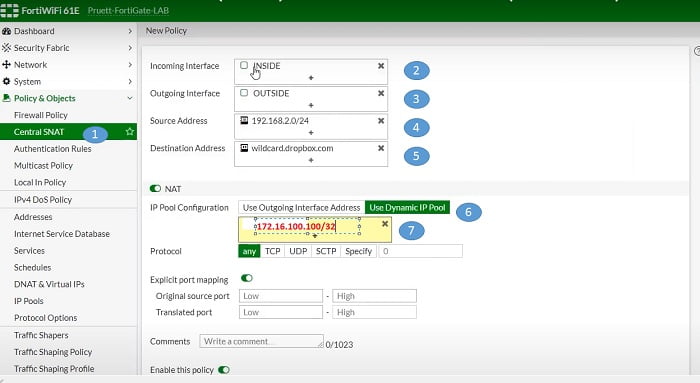Collapse the Policy & Objects chevron
Image resolution: width=700 pixels, height=383 pixels.
(130, 98)
